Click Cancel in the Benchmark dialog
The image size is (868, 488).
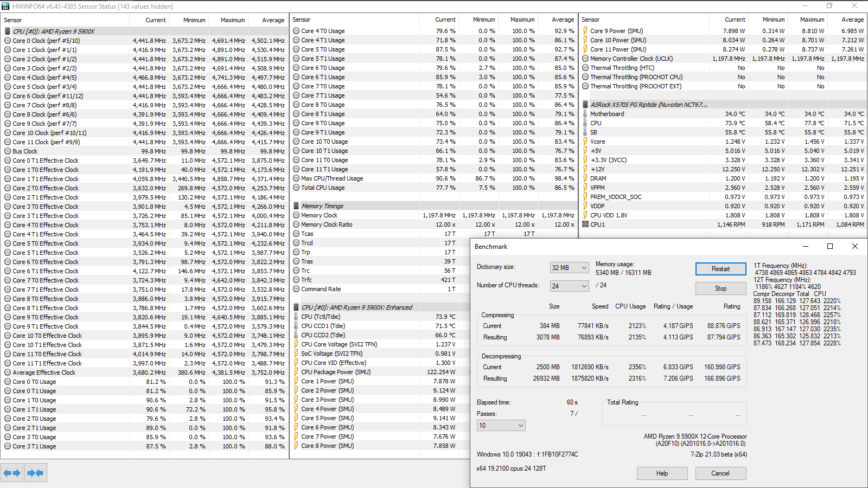[720, 473]
